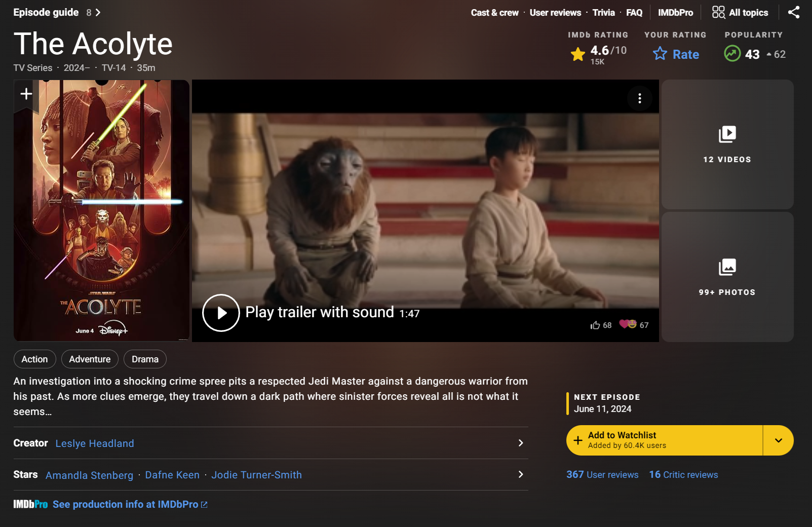The image size is (812, 527).
Task: Open the 99+ Photos tile
Action: (727, 277)
